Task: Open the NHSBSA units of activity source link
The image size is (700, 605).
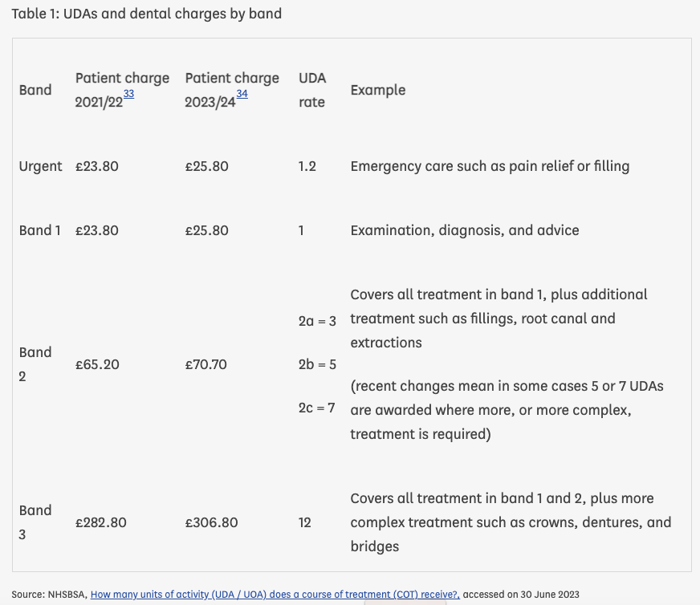Action: tap(275, 595)
